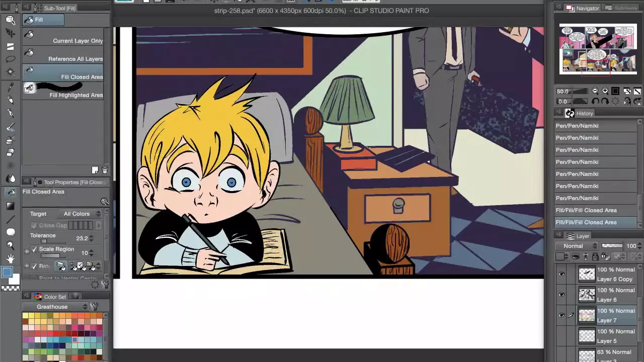
Task: Switch to the Navigator tab
Action: pos(583,8)
